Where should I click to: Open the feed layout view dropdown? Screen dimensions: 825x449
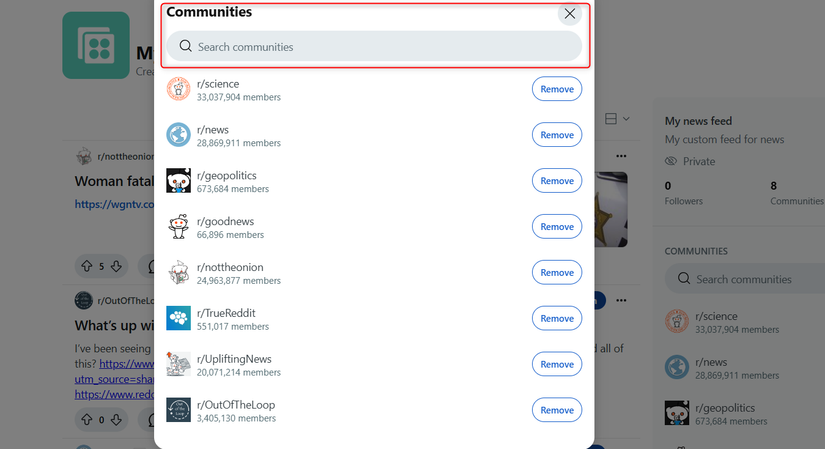617,119
